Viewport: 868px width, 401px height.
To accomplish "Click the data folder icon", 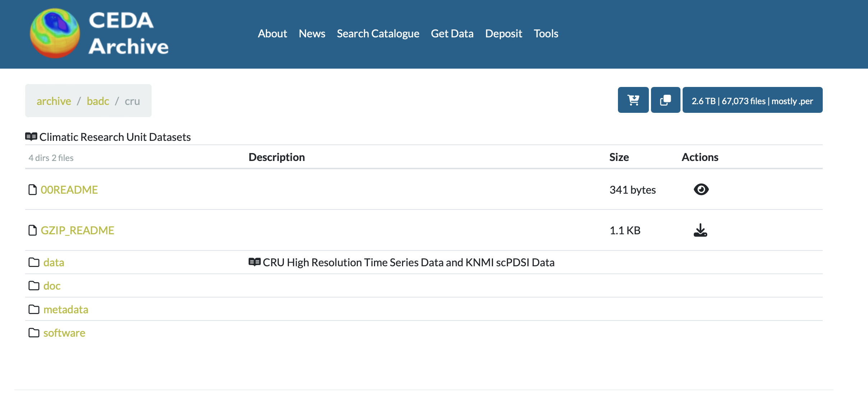I will 34,262.
